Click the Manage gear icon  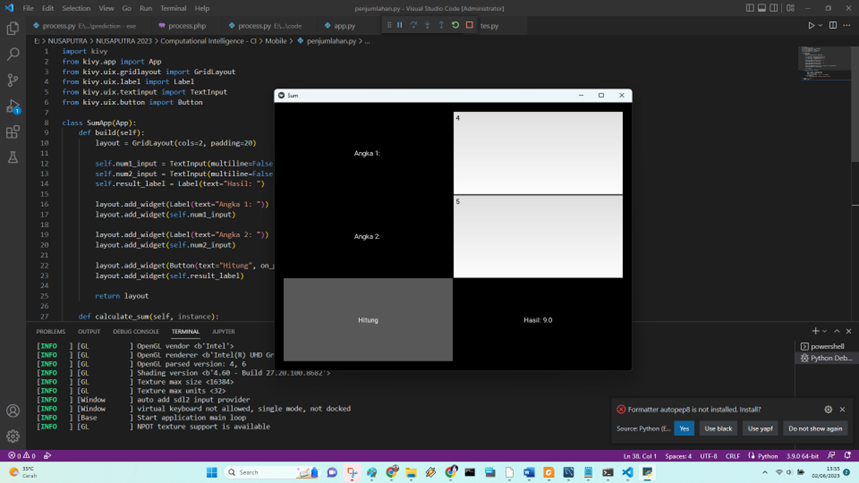(x=13, y=436)
